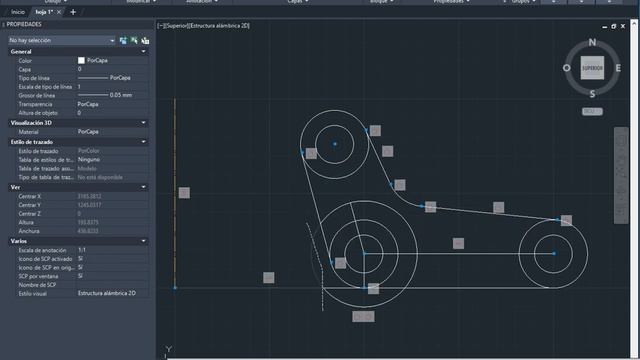Toggle the PICKADD icon in Propiedades
This screenshot has height=360, width=640.
click(x=123, y=40)
